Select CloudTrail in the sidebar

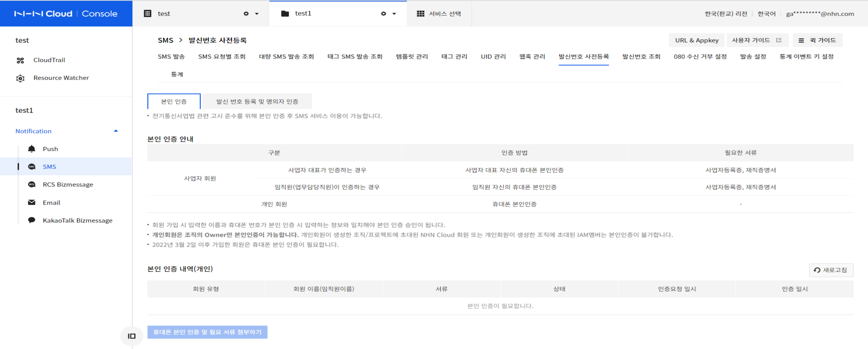[x=49, y=60]
